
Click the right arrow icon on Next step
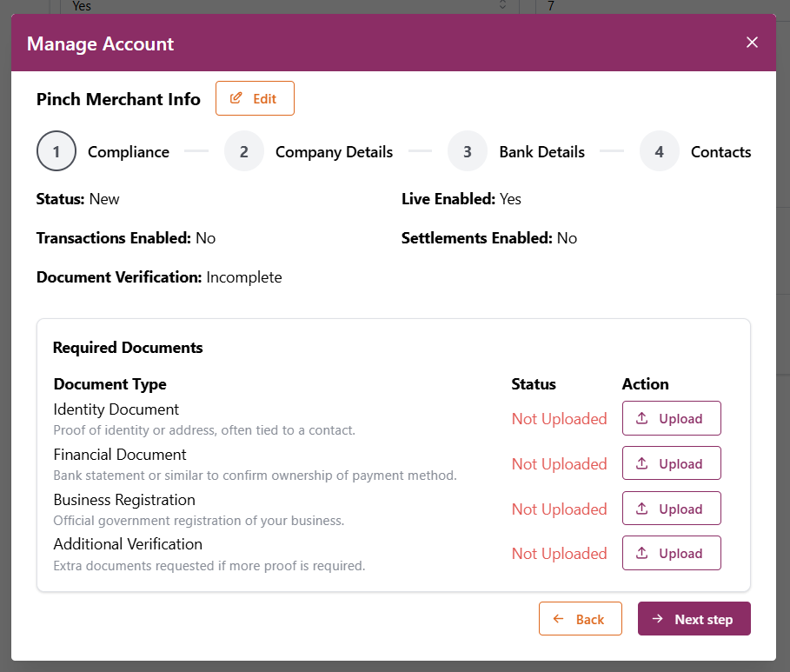coord(658,619)
